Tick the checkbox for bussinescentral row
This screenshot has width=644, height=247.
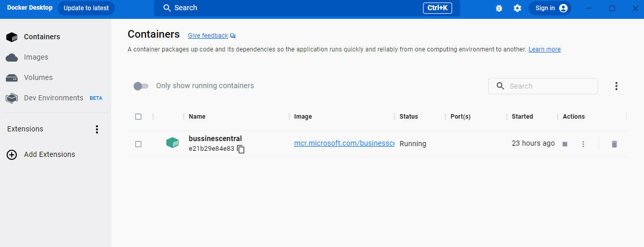pyautogui.click(x=138, y=144)
